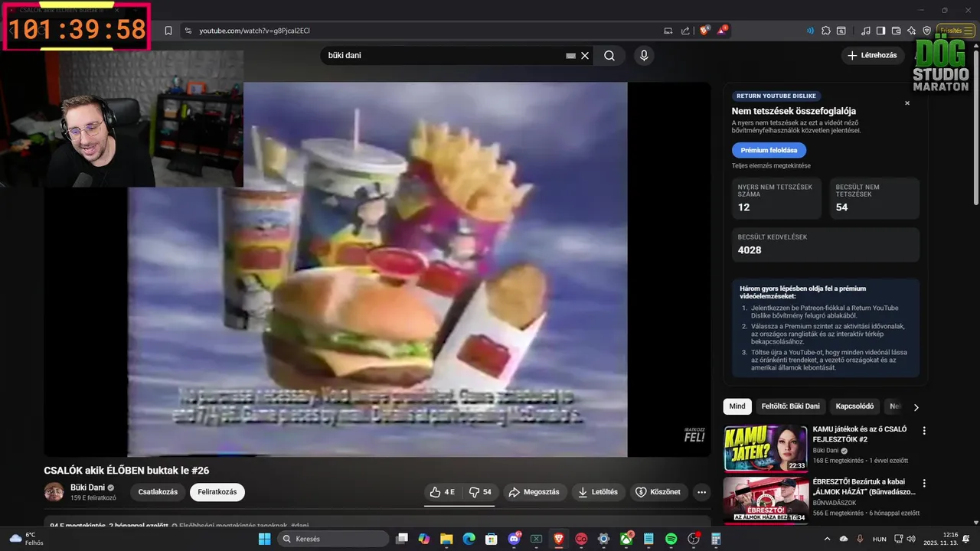Open Brave Shields lion icon
980x551 pixels.
tap(704, 31)
